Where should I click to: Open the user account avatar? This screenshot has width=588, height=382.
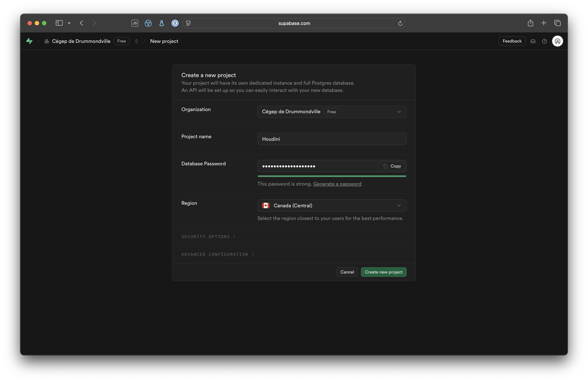[557, 41]
